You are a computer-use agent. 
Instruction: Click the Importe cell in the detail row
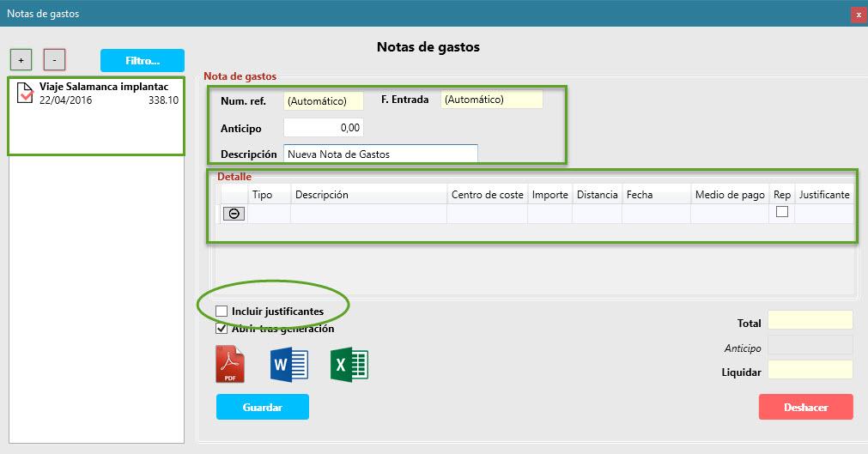549,214
